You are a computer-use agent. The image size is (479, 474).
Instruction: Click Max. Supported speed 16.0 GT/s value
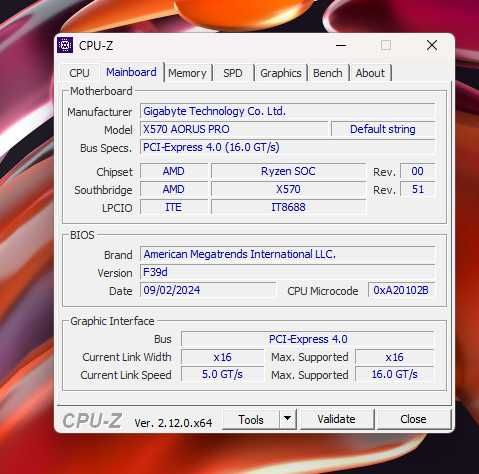point(395,374)
